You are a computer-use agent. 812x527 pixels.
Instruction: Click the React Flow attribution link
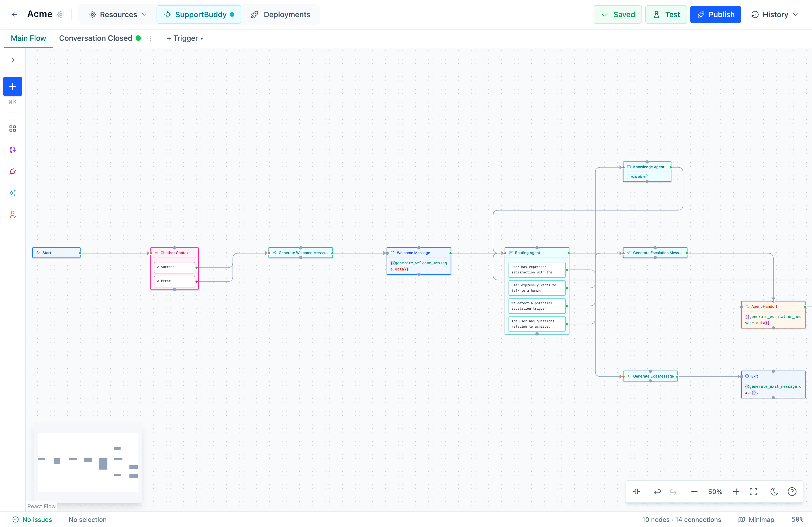coord(41,507)
